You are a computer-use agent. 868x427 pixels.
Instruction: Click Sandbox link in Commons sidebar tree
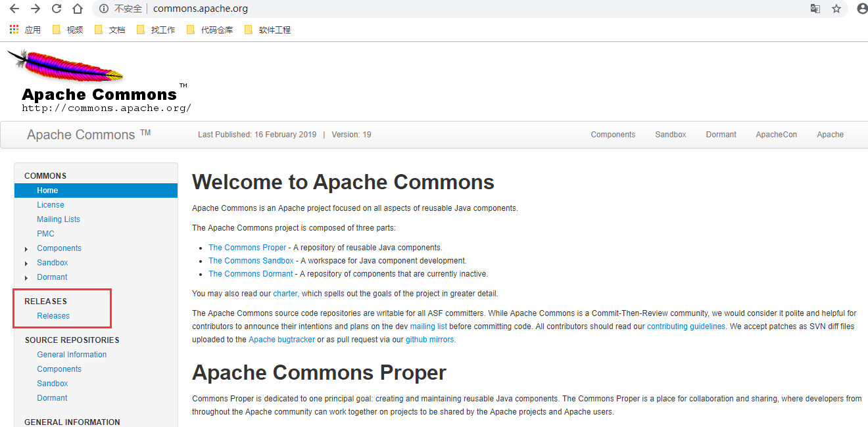coord(53,263)
